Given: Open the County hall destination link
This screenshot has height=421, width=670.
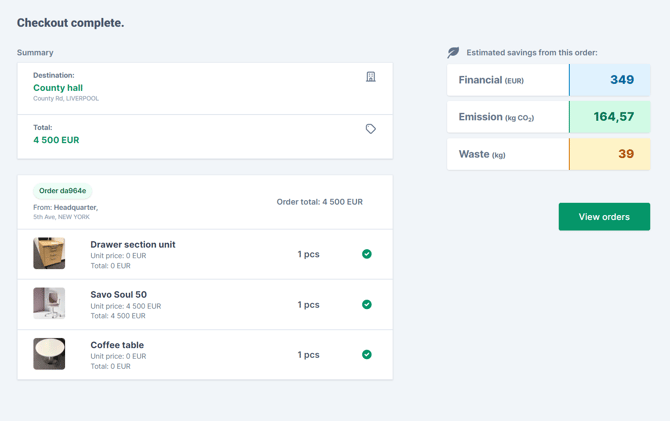Looking at the screenshot, I should click(x=58, y=88).
